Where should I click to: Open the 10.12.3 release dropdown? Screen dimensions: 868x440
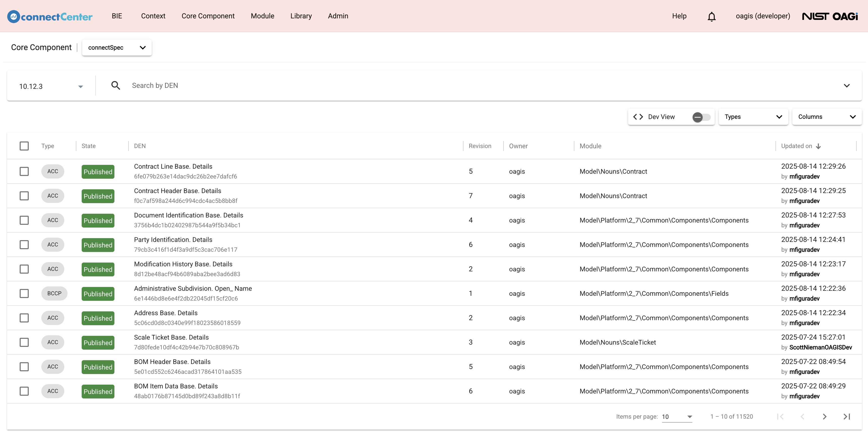51,86
